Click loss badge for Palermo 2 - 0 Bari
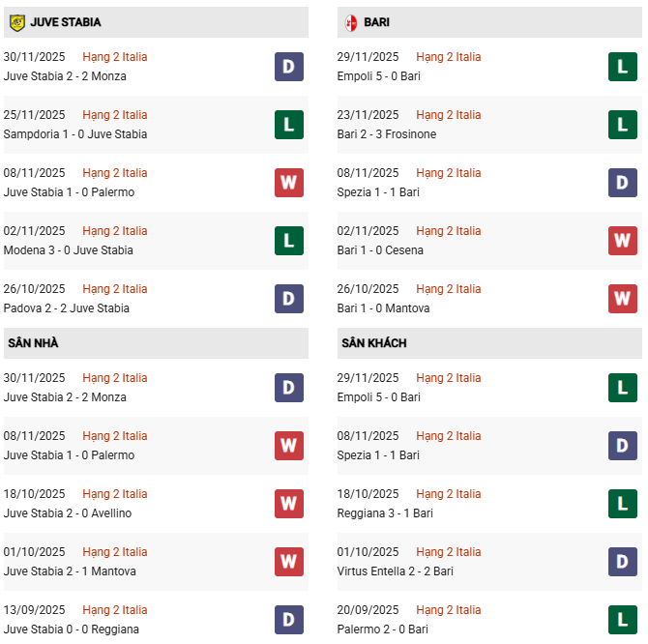The height and width of the screenshot is (644, 648). pyautogui.click(x=622, y=620)
